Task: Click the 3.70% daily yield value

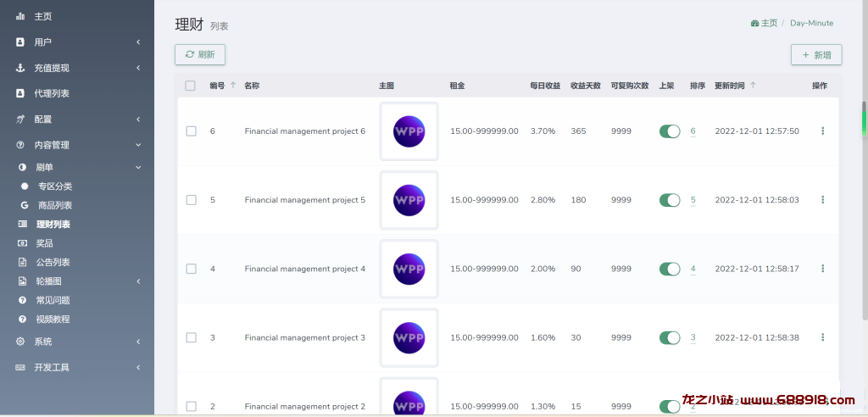Action: point(543,131)
